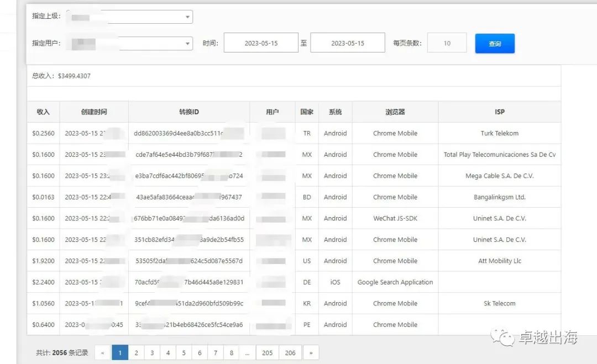The height and width of the screenshot is (364, 597).
Task: Select the 每页条数 input box
Action: click(x=447, y=43)
